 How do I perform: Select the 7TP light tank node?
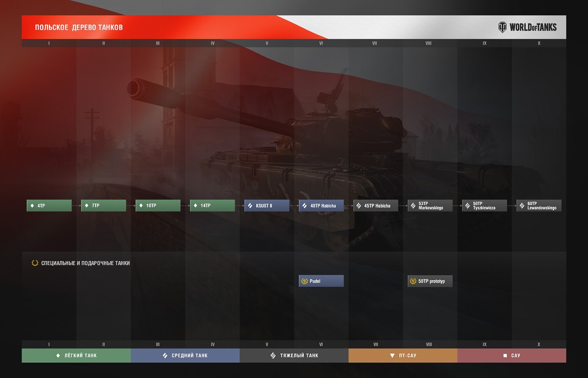tap(103, 206)
